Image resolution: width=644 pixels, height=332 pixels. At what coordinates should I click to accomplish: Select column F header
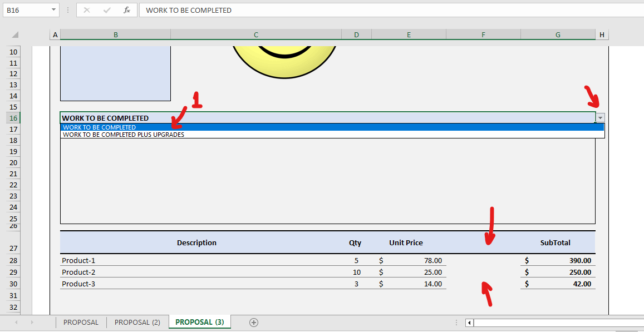[483, 35]
